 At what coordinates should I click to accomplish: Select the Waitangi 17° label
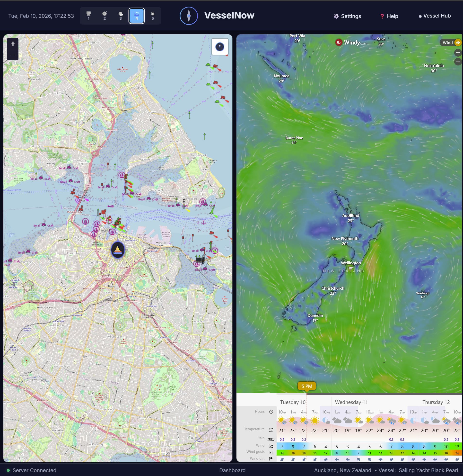pos(423,295)
